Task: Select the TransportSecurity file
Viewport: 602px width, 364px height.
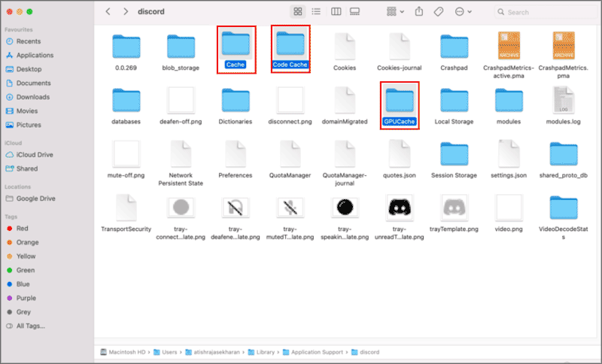Action: click(126, 208)
